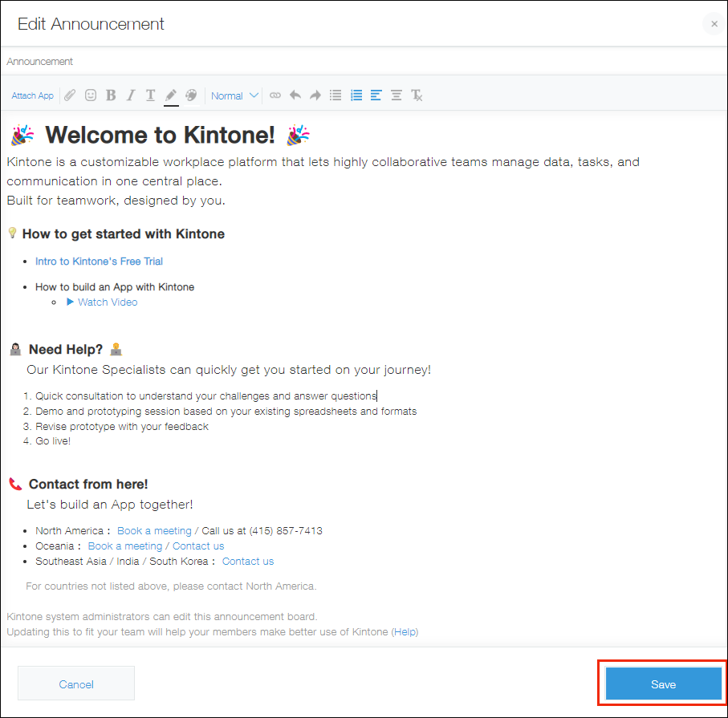The width and height of the screenshot is (728, 718).
Task: Click the insert link icon
Action: (275, 95)
